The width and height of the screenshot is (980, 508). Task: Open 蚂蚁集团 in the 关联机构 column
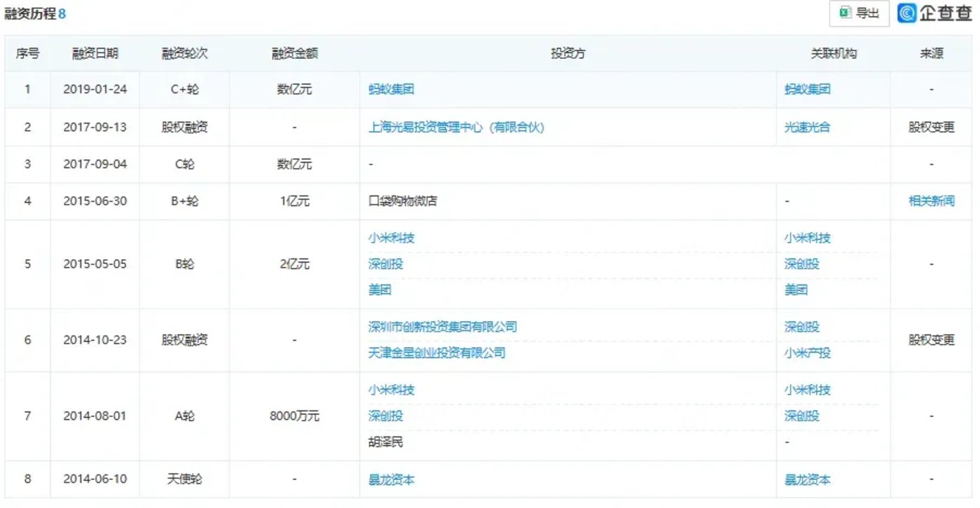808,90
